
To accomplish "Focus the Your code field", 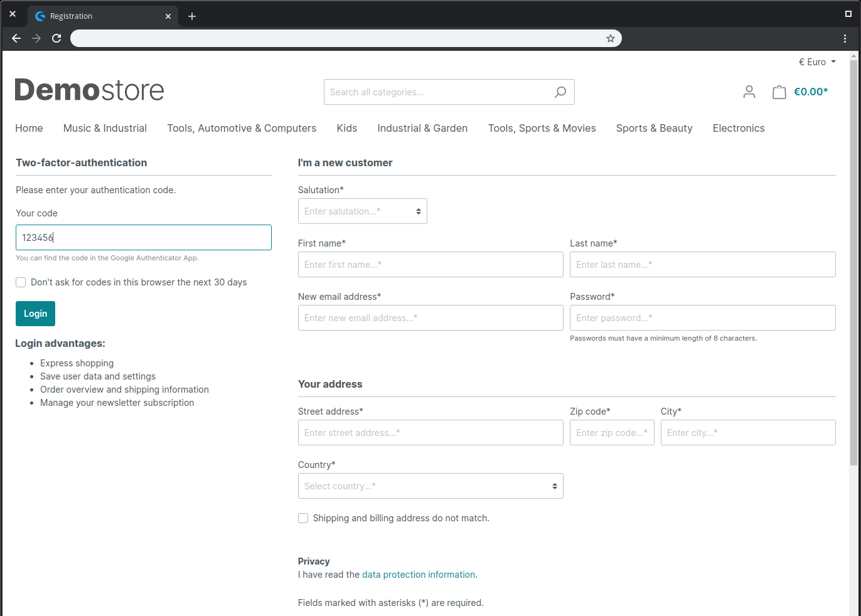I will point(144,238).
